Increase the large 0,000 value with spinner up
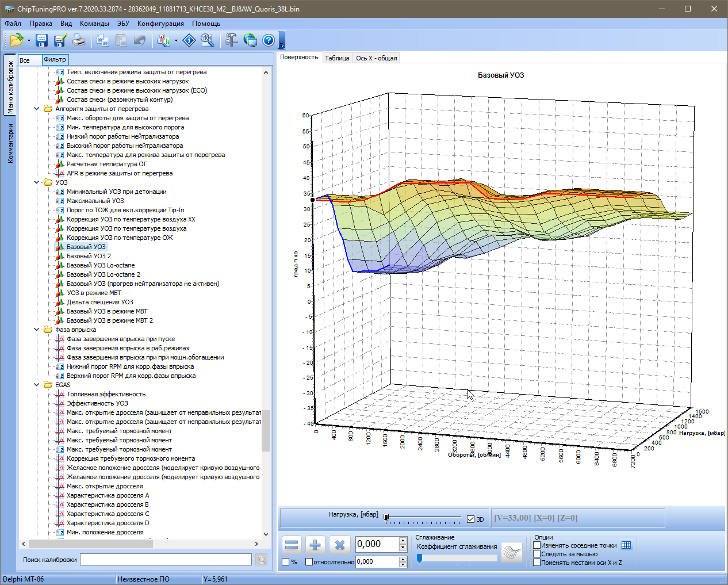The height and width of the screenshot is (585, 728). point(403,541)
